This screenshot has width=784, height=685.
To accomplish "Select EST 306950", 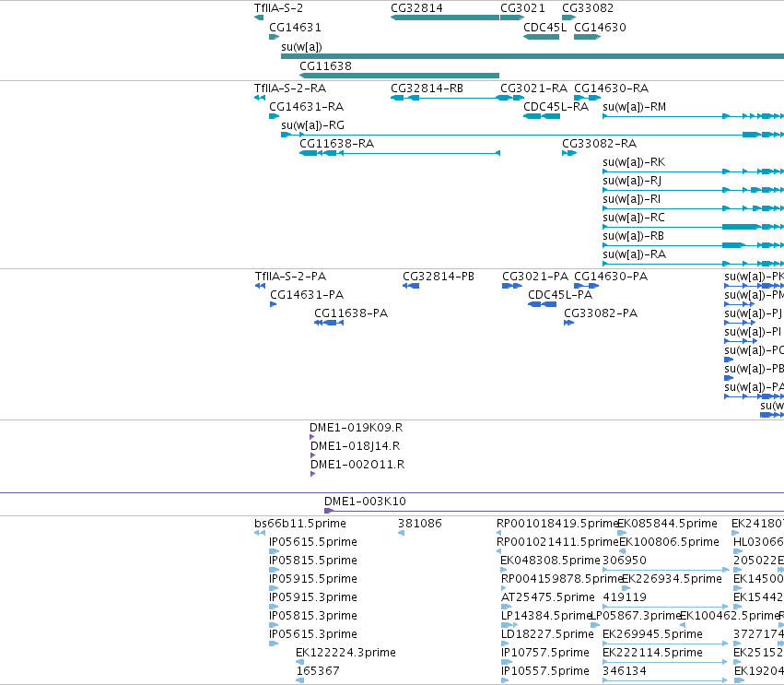I will tap(625, 561).
